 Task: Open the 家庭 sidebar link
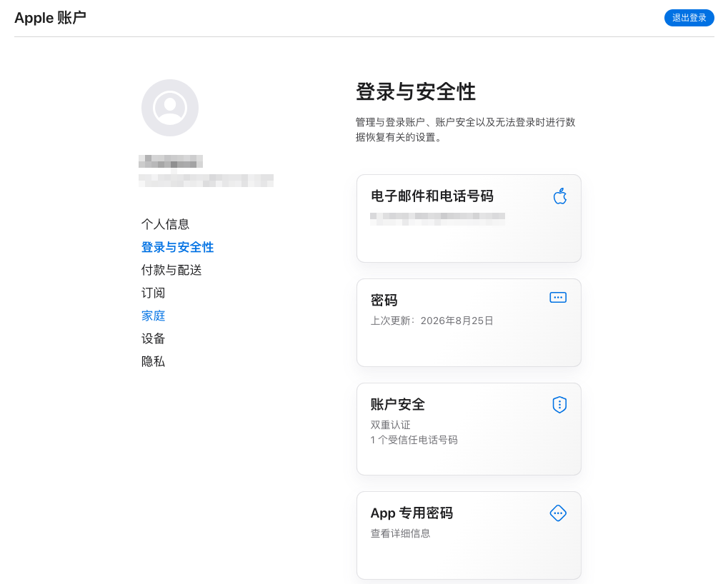[x=153, y=316]
